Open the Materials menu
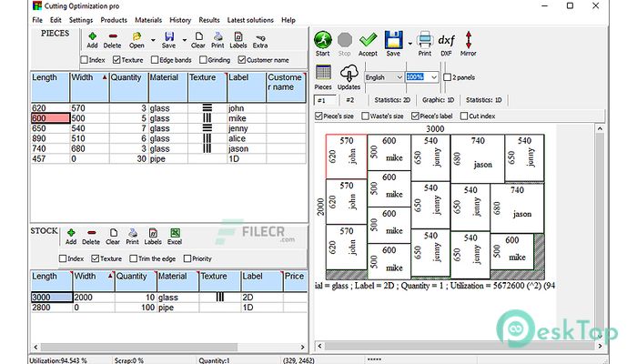This screenshot has height=364, width=637. point(148,20)
